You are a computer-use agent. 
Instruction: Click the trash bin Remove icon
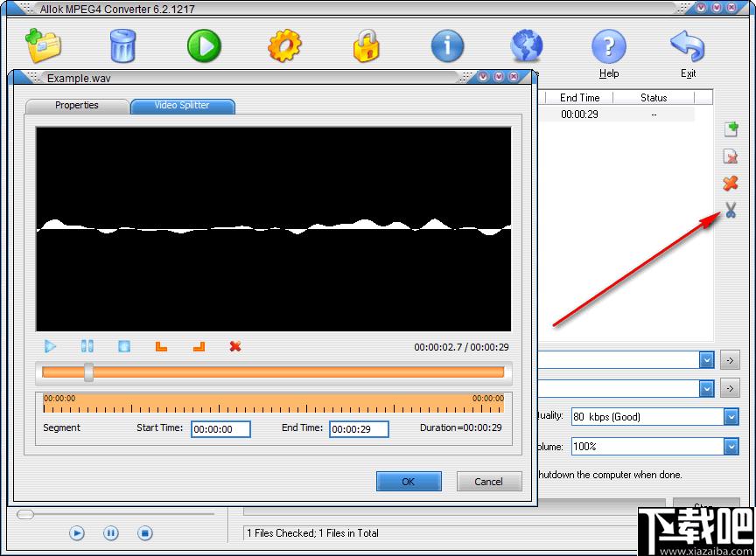pyautogui.click(x=123, y=46)
